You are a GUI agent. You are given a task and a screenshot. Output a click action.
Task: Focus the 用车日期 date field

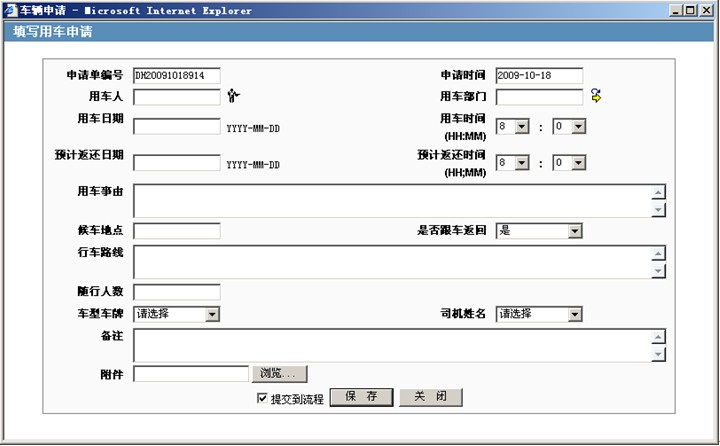tap(176, 127)
